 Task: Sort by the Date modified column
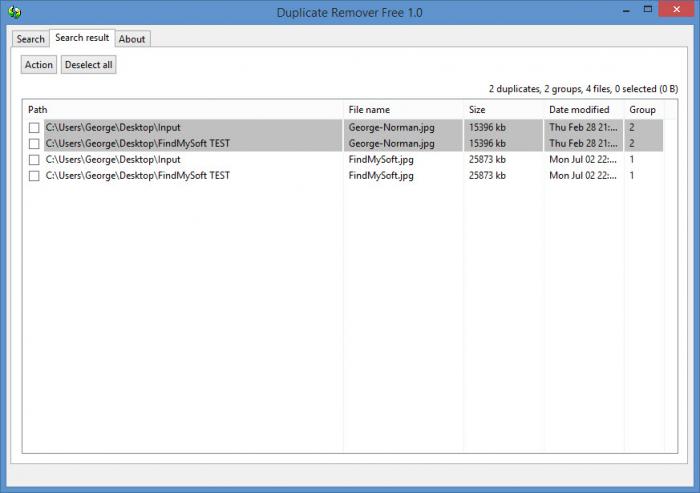click(582, 109)
